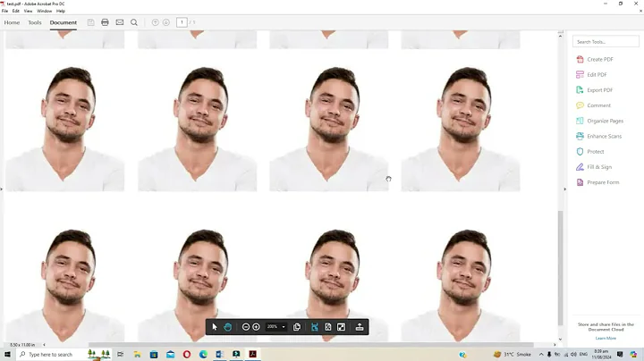Open the View menu
The width and height of the screenshot is (644, 361).
click(28, 11)
